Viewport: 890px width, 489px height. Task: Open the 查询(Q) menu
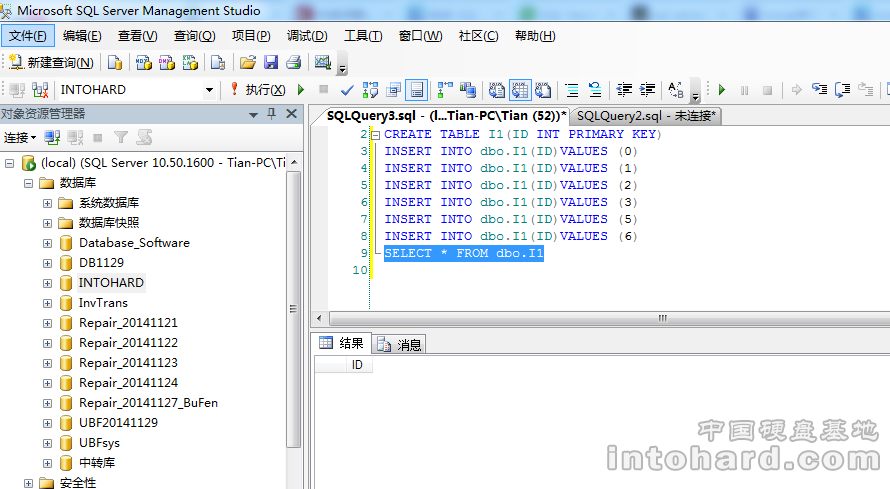(x=194, y=36)
